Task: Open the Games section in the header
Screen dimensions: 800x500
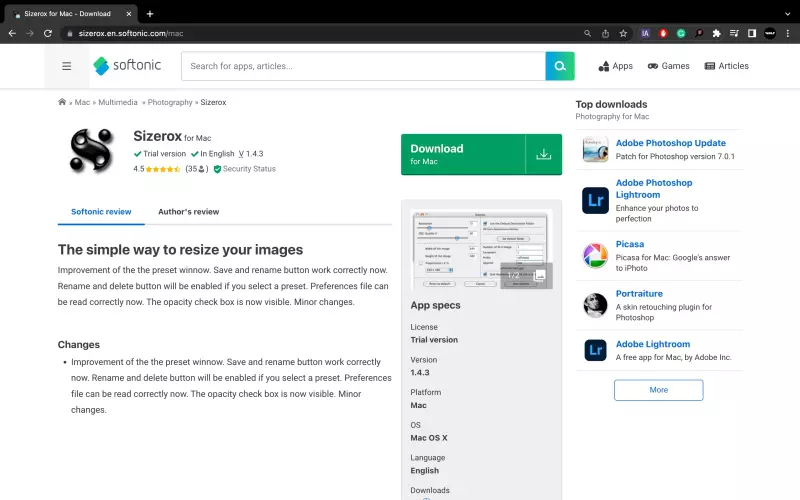Action: (x=668, y=66)
